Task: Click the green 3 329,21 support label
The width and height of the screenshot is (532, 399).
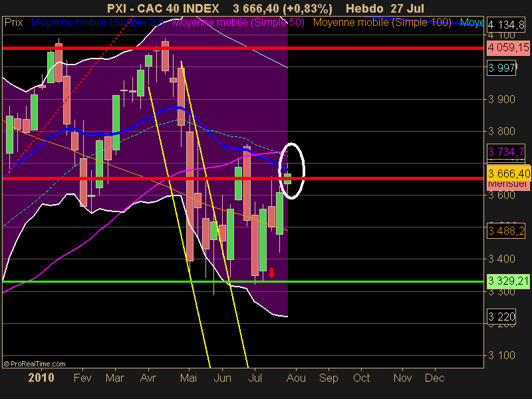Action: (x=509, y=281)
